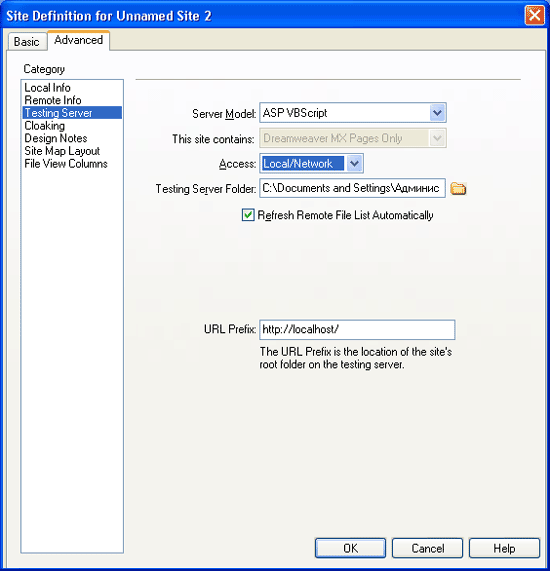Go to Design Notes category
Image resolution: width=550 pixels, height=571 pixels.
point(56,138)
